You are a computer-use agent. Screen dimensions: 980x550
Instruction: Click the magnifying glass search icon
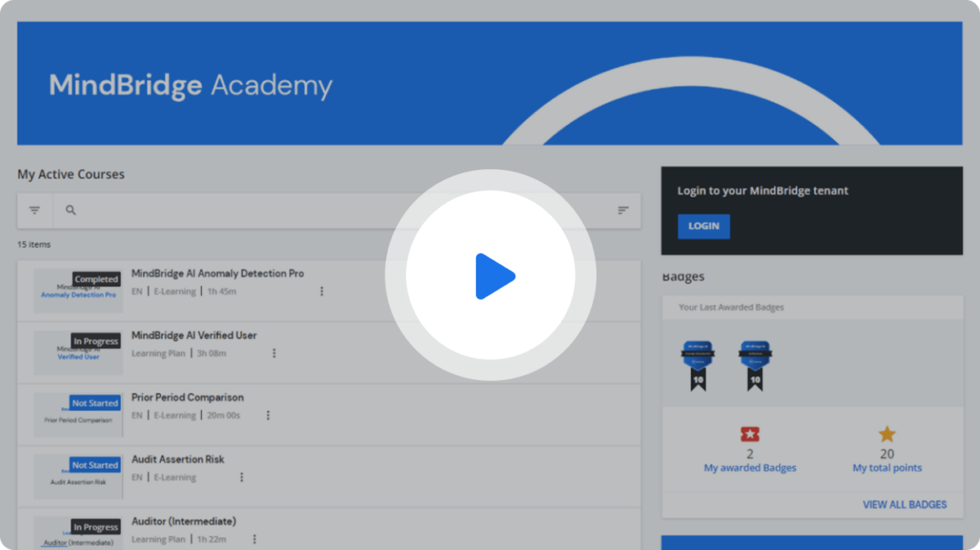pos(70,210)
